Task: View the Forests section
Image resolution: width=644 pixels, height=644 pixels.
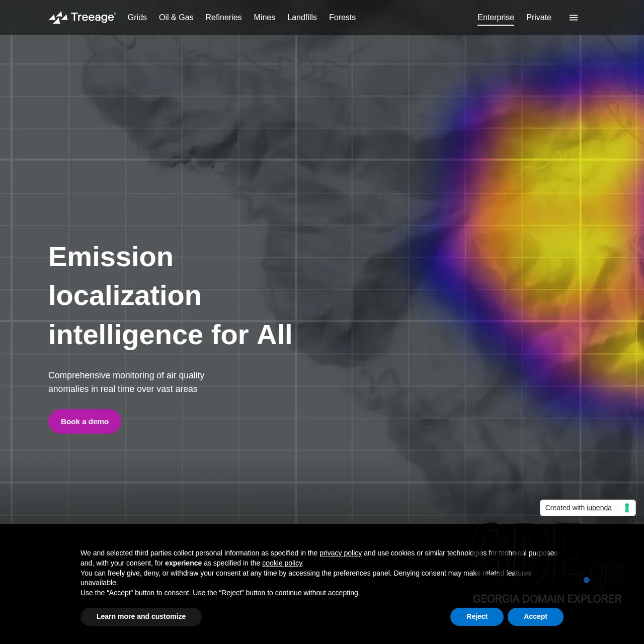Action: tap(342, 17)
